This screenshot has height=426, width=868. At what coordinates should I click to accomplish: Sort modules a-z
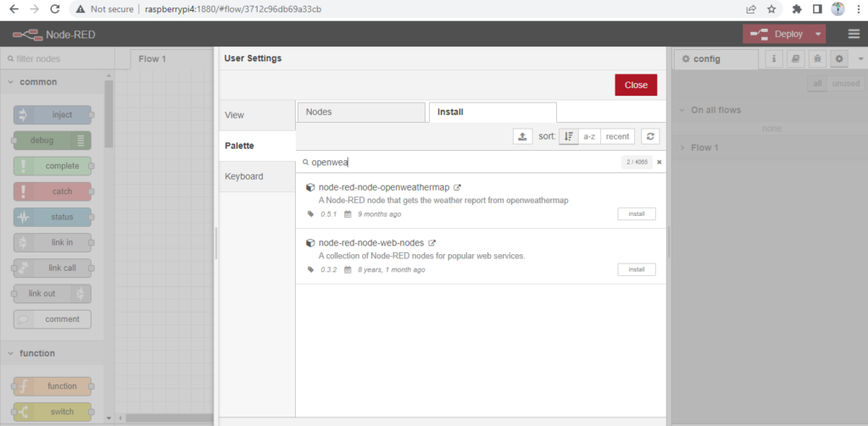point(590,136)
